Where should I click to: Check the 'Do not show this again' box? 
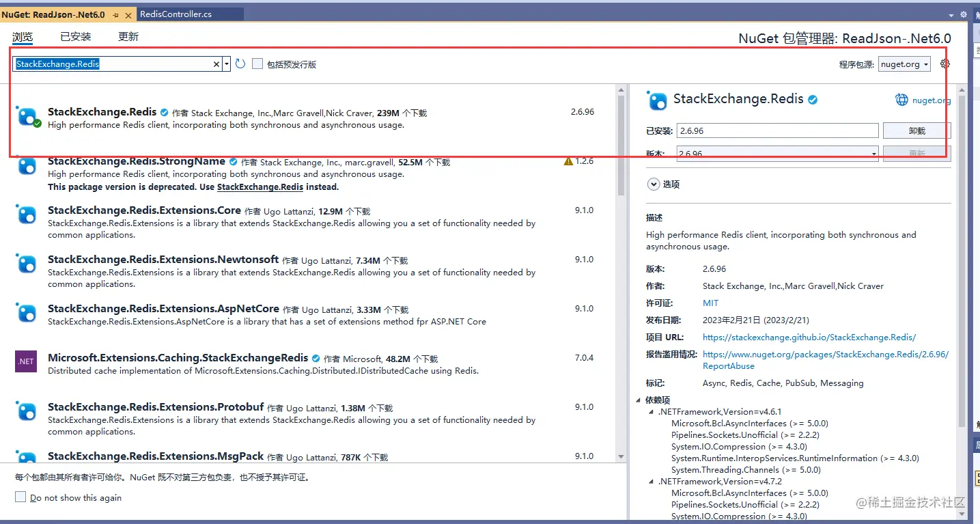(x=20, y=497)
